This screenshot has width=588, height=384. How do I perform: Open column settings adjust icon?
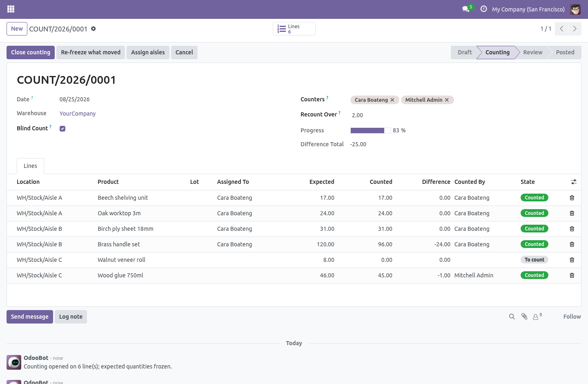(574, 182)
